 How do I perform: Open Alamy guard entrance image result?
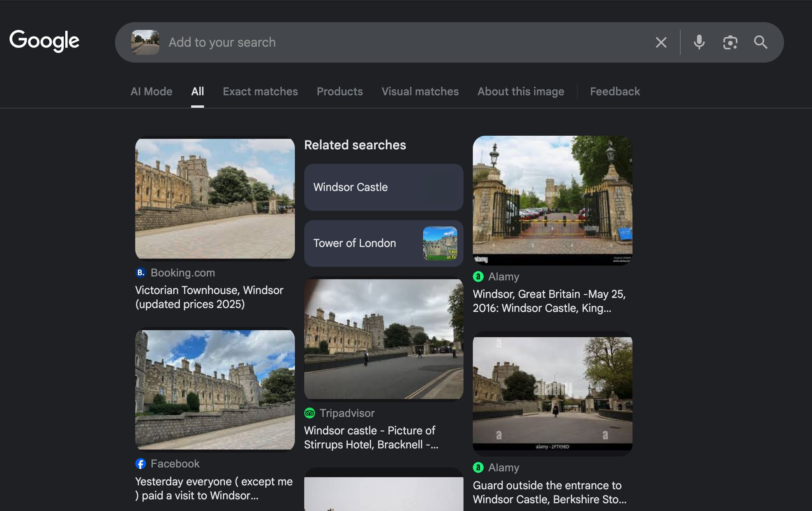click(552, 394)
